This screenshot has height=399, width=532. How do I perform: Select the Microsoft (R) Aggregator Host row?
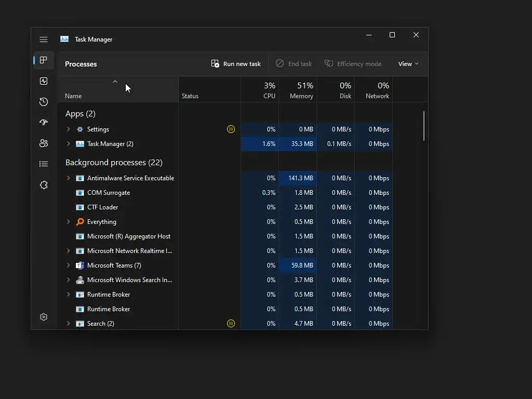(x=225, y=236)
